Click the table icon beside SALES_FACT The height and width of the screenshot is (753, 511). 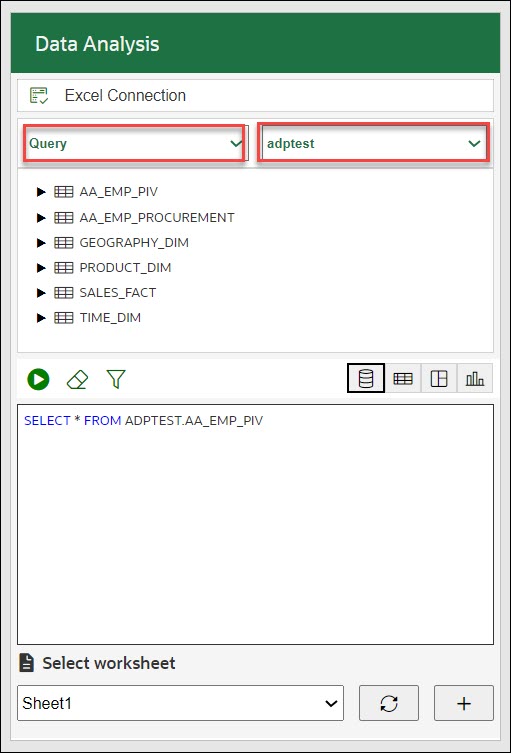[64, 292]
